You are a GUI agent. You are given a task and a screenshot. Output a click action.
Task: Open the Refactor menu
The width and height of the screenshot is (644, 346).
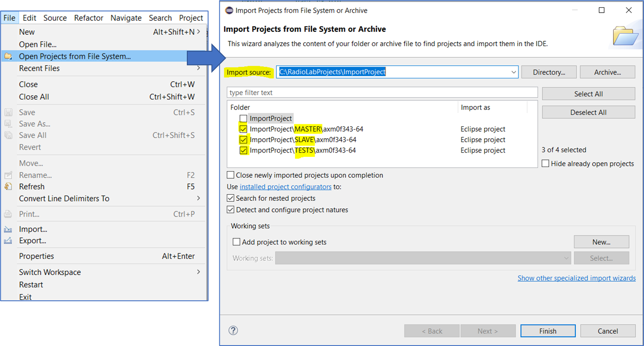[x=89, y=18]
